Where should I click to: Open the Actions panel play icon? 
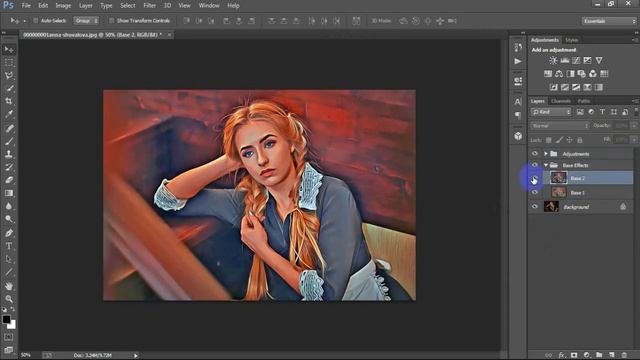tap(518, 61)
